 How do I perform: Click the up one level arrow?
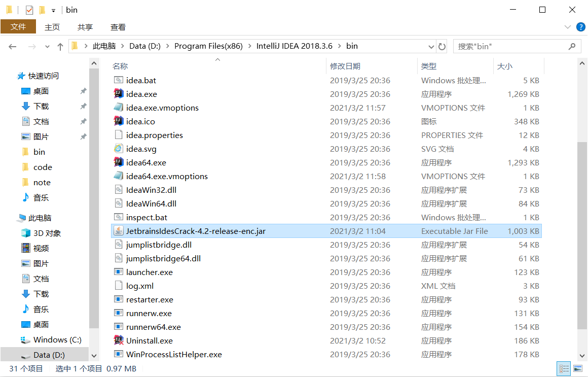(x=60, y=47)
